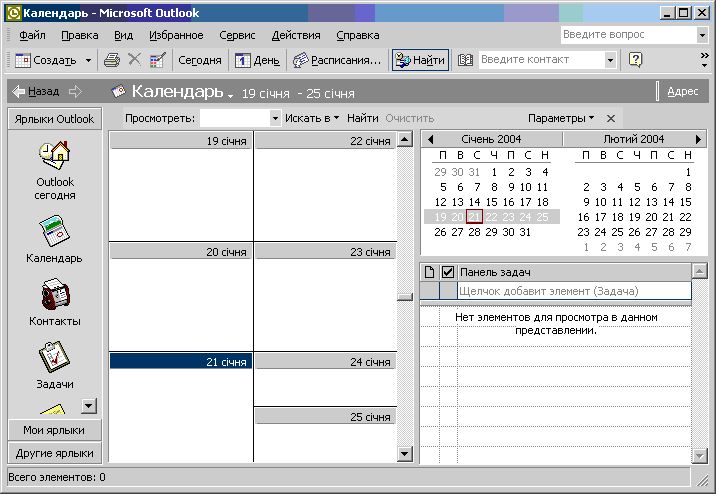Click the Лютий 2004 month header
Image resolution: width=716 pixels, height=494 pixels.
coord(633,139)
